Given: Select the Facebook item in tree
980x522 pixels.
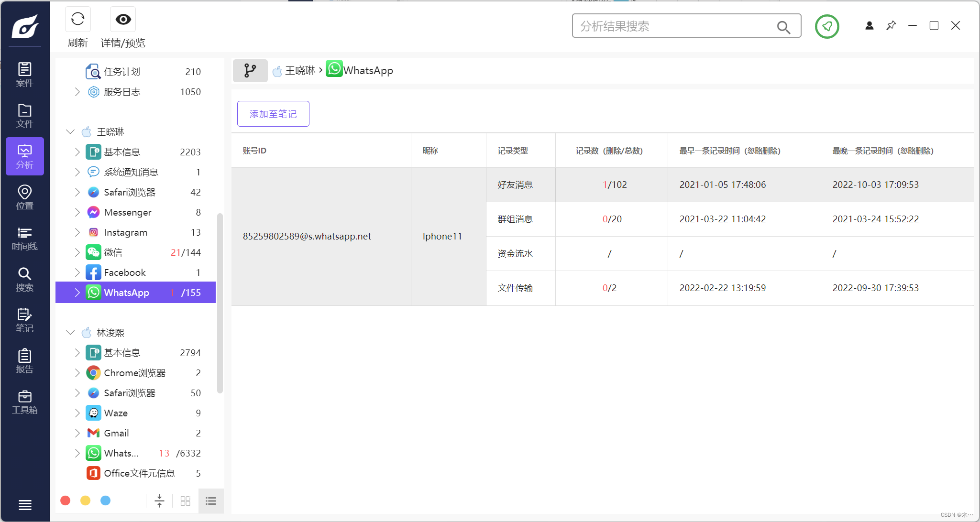Looking at the screenshot, I should click(125, 272).
